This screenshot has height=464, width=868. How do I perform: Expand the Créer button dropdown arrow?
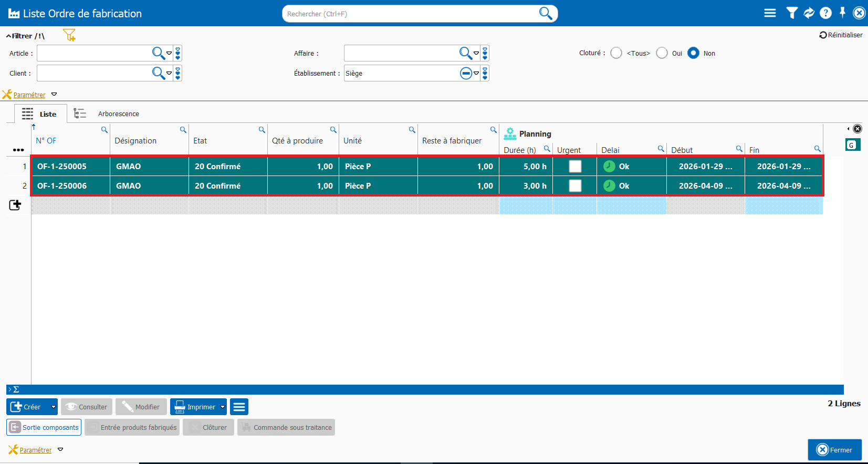click(x=53, y=407)
